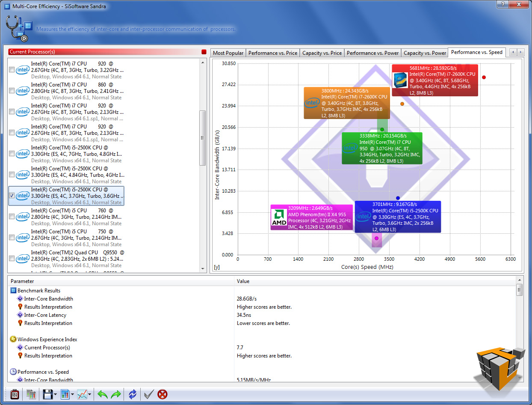Click the magenta AMD Phenom II chart label

coord(312,217)
